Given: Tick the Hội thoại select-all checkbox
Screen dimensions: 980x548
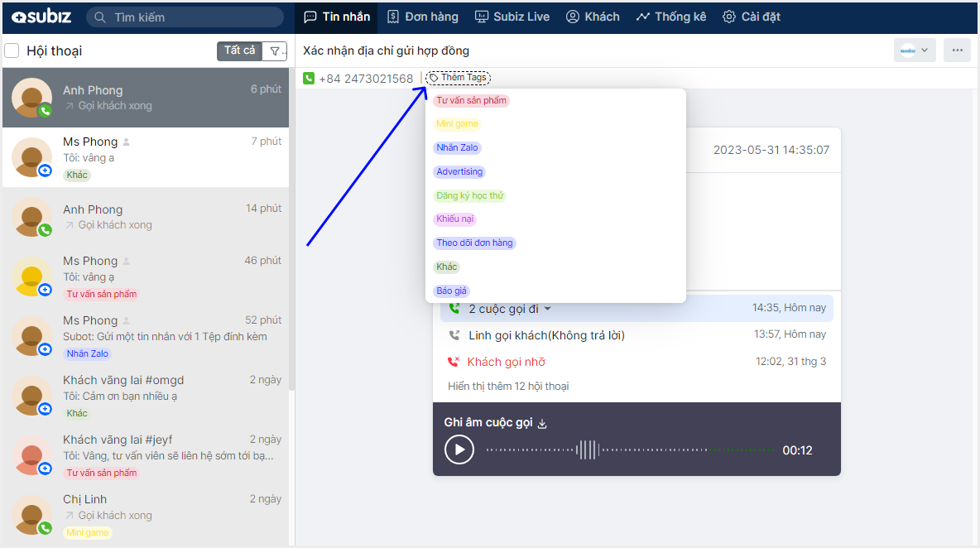Looking at the screenshot, I should tap(12, 51).
